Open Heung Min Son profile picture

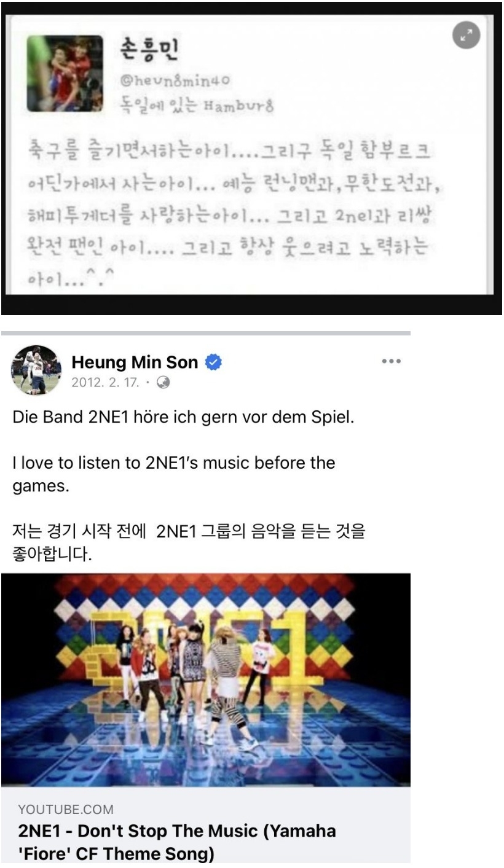[x=37, y=370]
